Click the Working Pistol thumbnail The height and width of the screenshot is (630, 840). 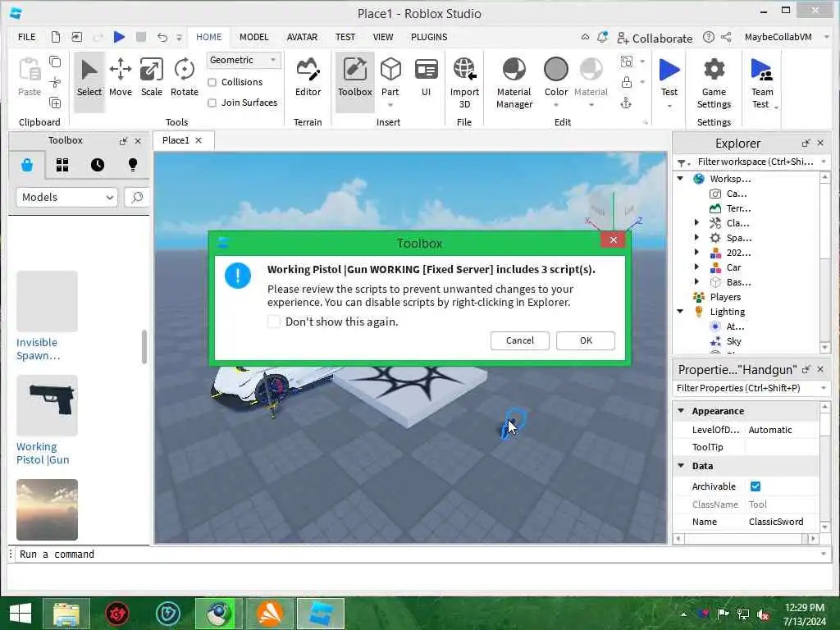47,405
